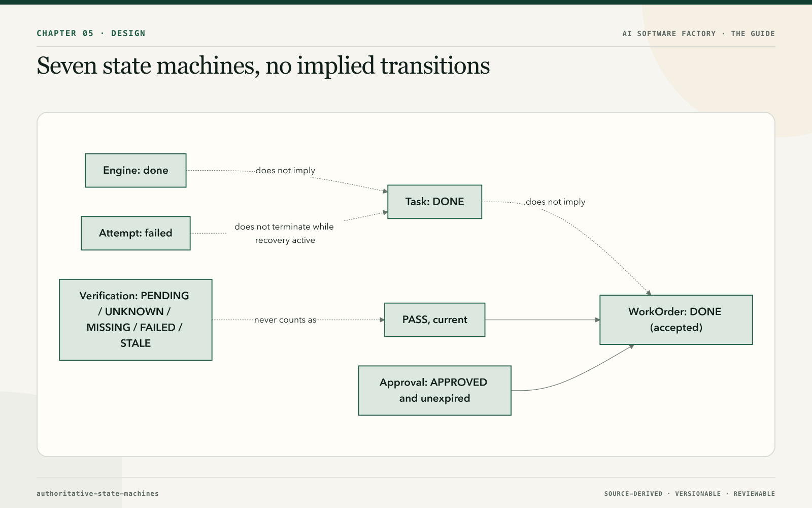
Task: Click the 'CHAPTER 05 · DESIGN' header
Action: 91,34
